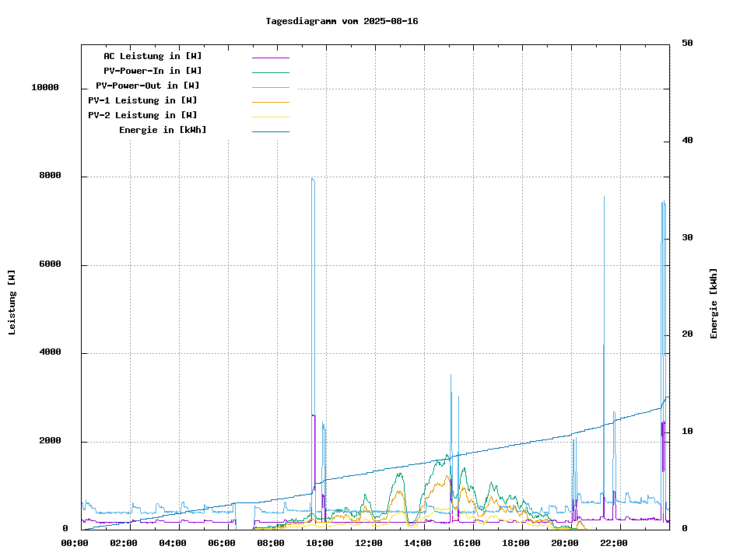Click the 'Leistung [W]' left axis title
The image size is (747, 560).
[12, 303]
